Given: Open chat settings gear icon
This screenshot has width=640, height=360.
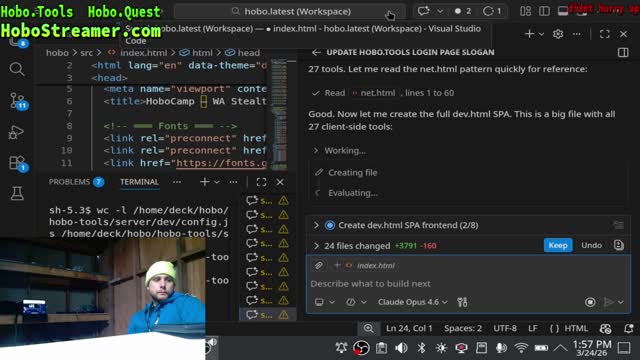Looking at the screenshot, I should coord(558,34).
